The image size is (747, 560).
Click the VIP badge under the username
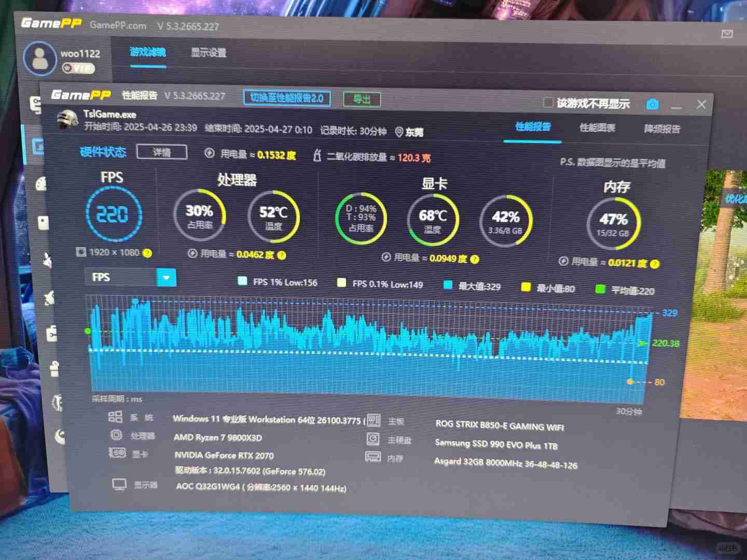pos(78,68)
